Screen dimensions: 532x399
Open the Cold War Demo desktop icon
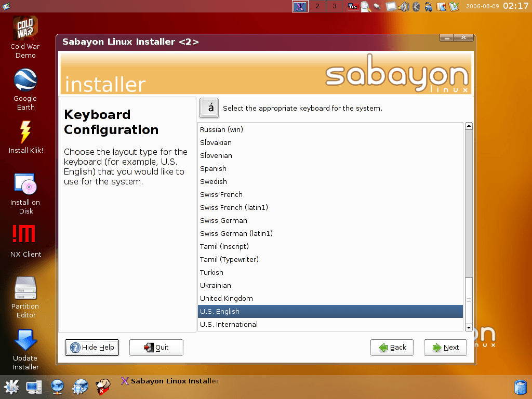[x=25, y=37]
